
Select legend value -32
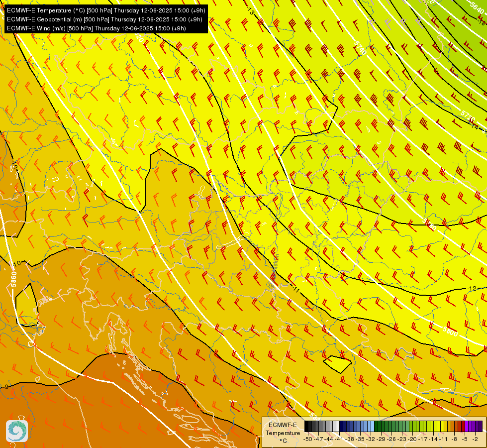point(371,439)
